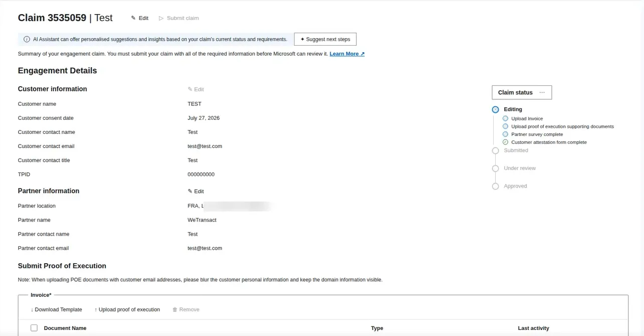Click the Submit claim button
Viewport: 644px width, 336px height.
179,18
